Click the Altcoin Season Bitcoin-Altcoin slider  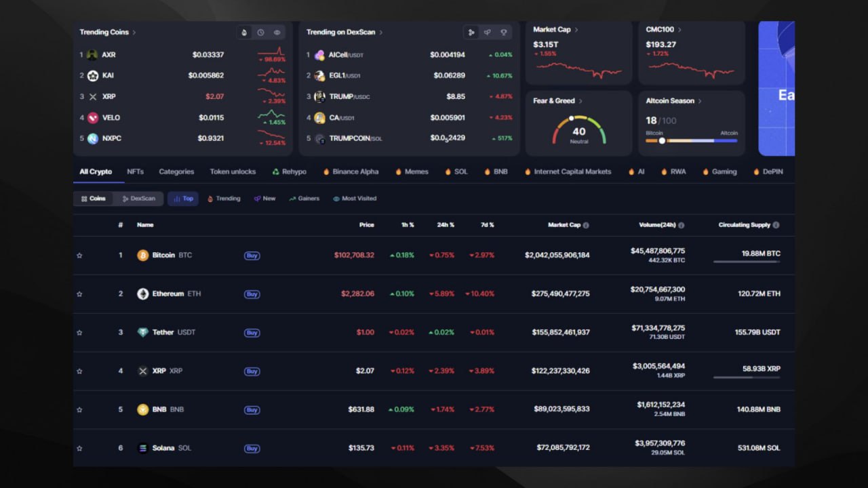pos(691,141)
